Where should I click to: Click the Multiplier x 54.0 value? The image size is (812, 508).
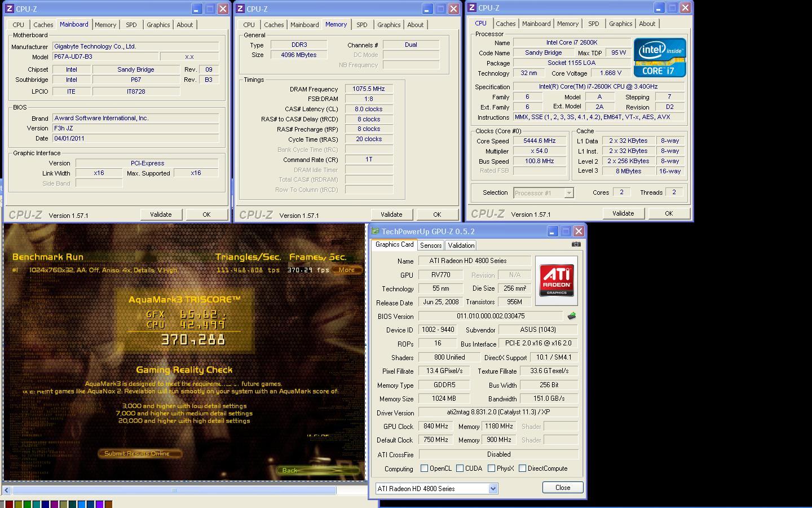pos(540,151)
